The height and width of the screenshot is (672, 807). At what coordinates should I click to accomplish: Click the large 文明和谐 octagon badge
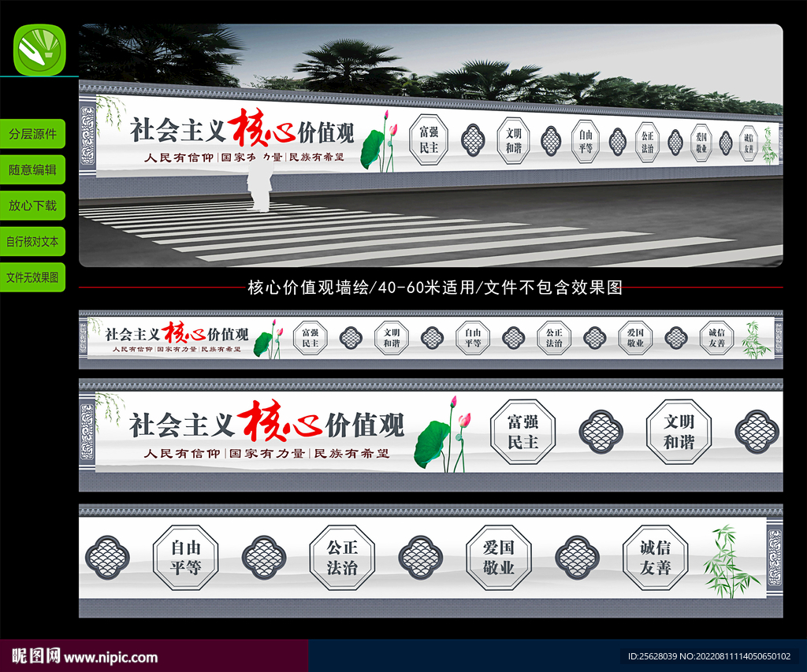[x=679, y=431]
